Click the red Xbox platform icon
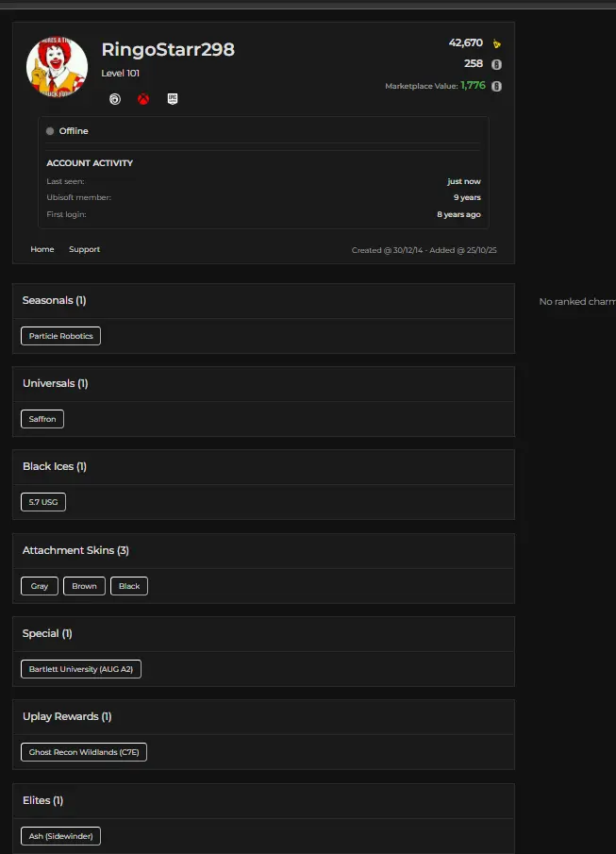Image resolution: width=616 pixels, height=854 pixels. (143, 98)
